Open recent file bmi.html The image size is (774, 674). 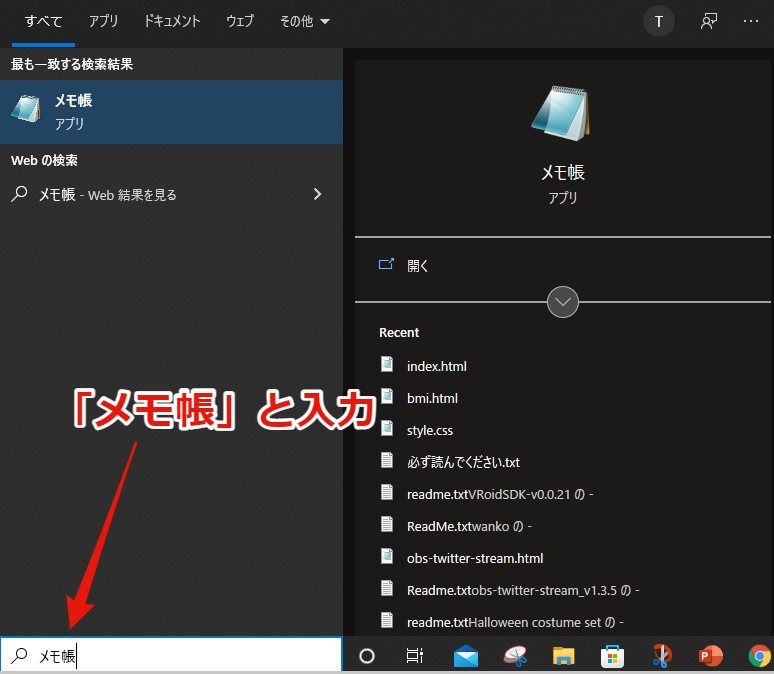tap(432, 398)
